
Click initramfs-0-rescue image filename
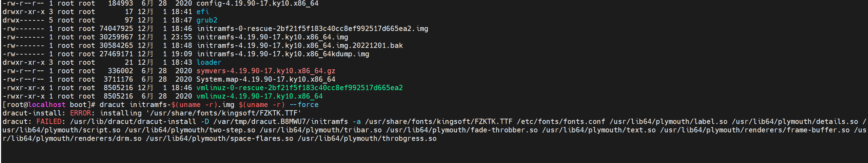click(312, 29)
